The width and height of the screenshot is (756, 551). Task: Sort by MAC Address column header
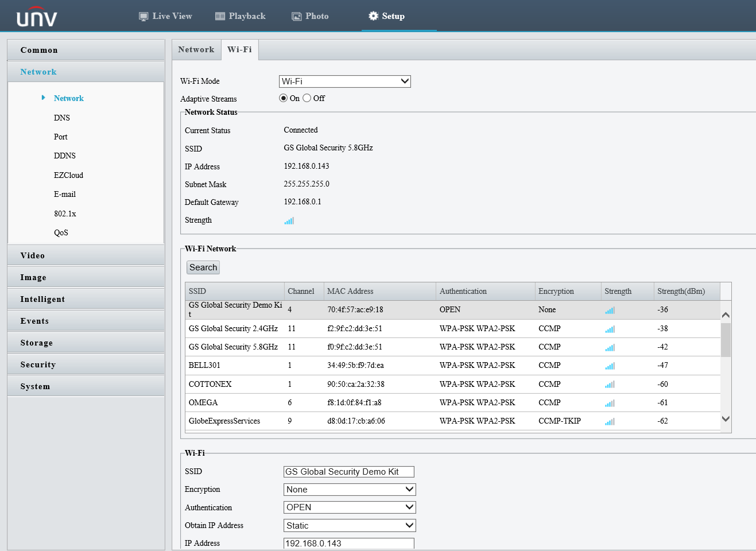pos(380,292)
